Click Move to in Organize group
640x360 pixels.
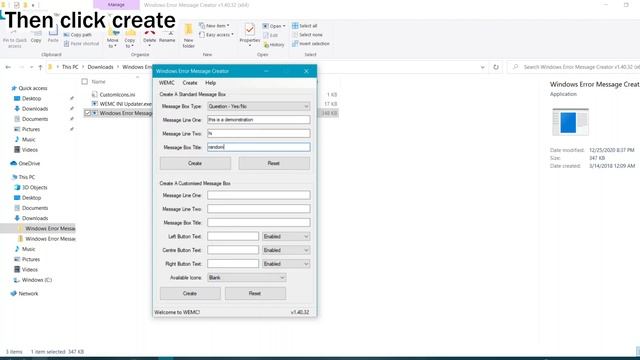(113, 39)
